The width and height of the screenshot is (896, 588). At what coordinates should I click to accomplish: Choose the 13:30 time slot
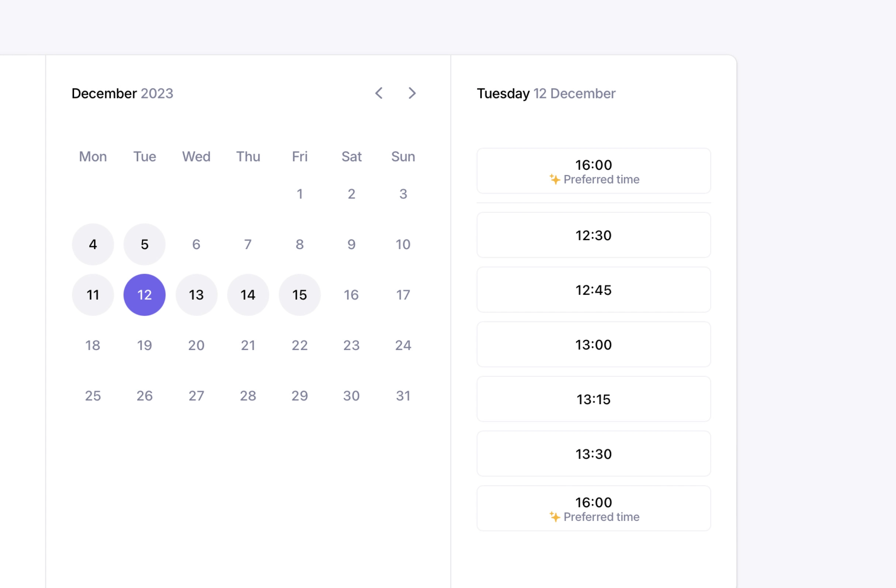(594, 454)
